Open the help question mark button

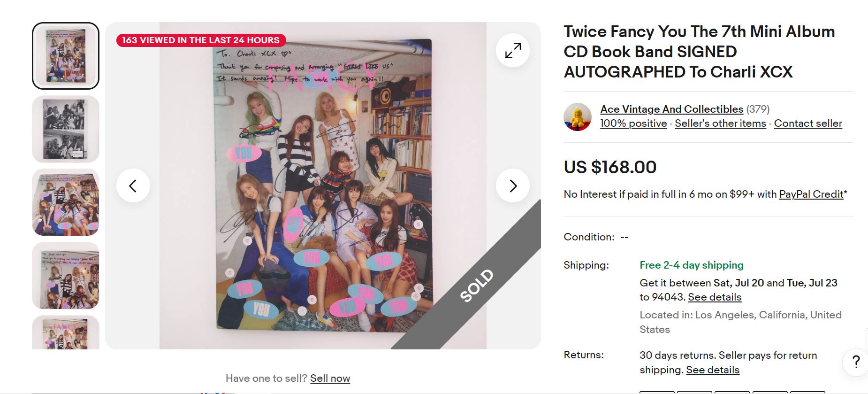pyautogui.click(x=856, y=362)
